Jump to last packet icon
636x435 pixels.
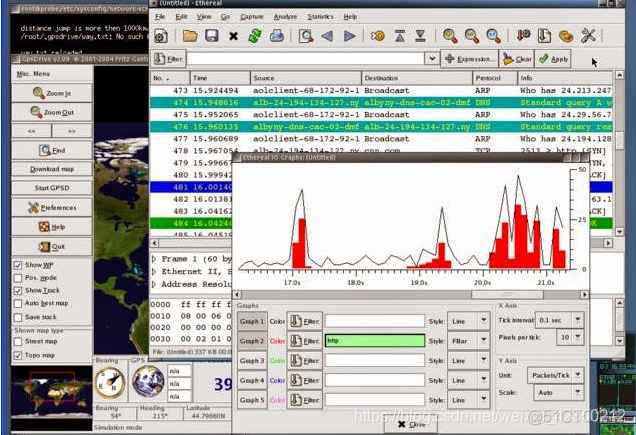coord(420,36)
